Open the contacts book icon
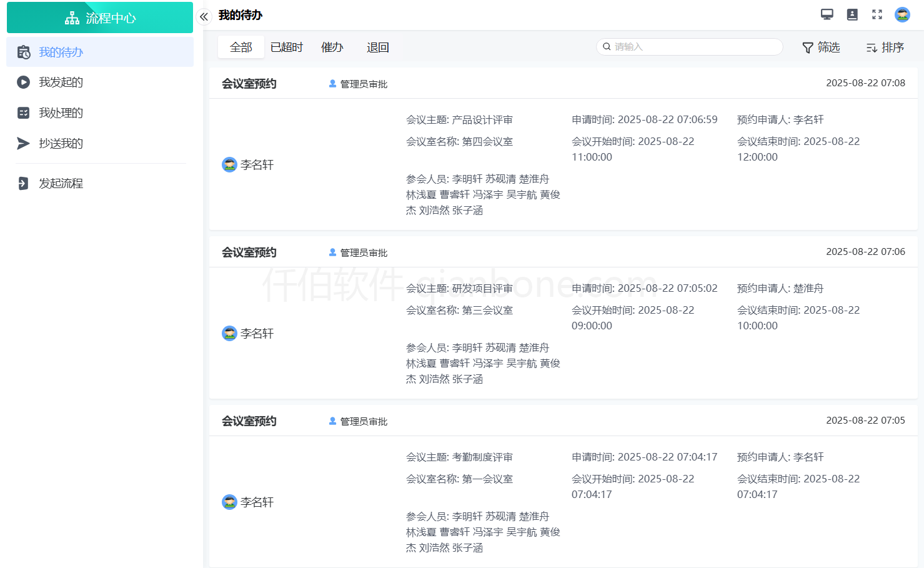The width and height of the screenshot is (924, 568). [852, 14]
